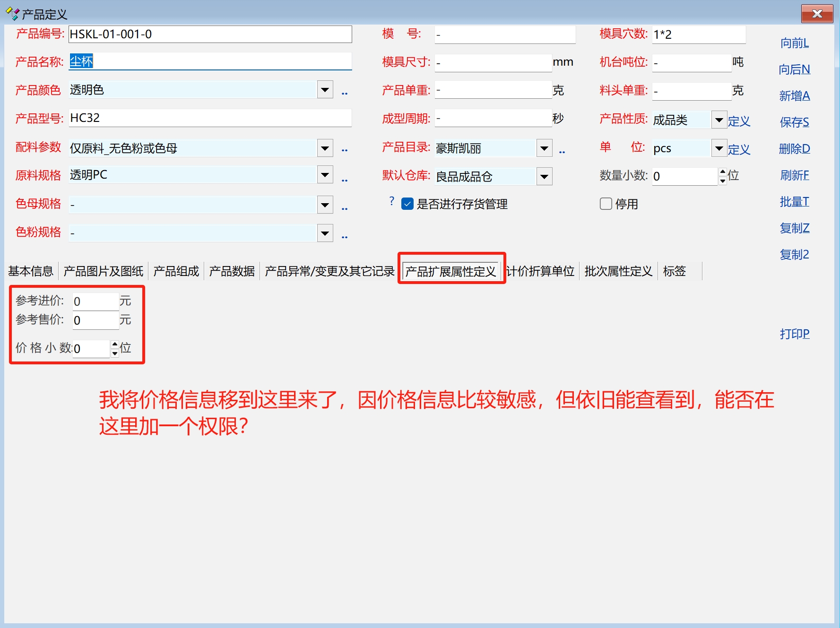Click the 打印P print link
Viewport: 840px width, 628px height.
tap(794, 334)
